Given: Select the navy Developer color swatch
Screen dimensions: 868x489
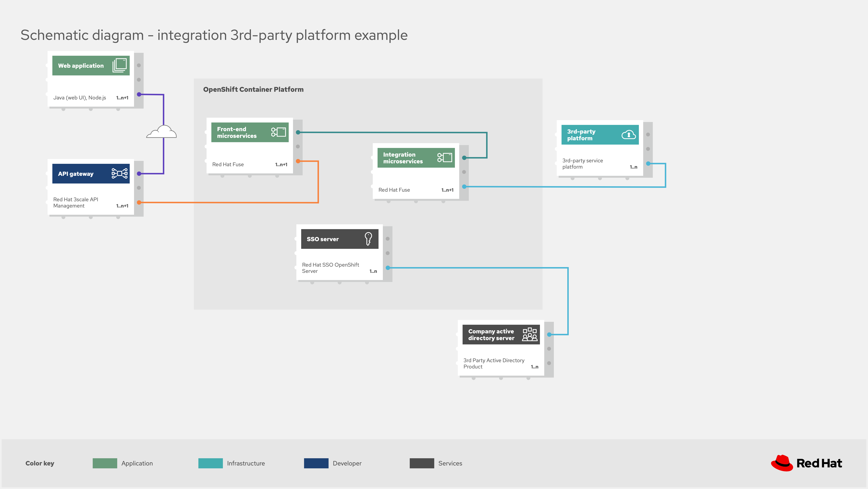Looking at the screenshot, I should (x=316, y=463).
